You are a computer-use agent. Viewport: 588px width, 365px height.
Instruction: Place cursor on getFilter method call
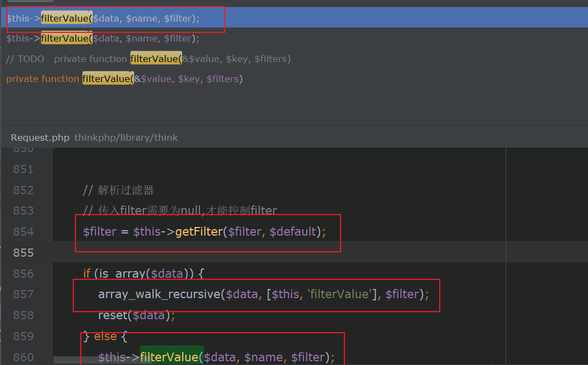[x=199, y=231]
